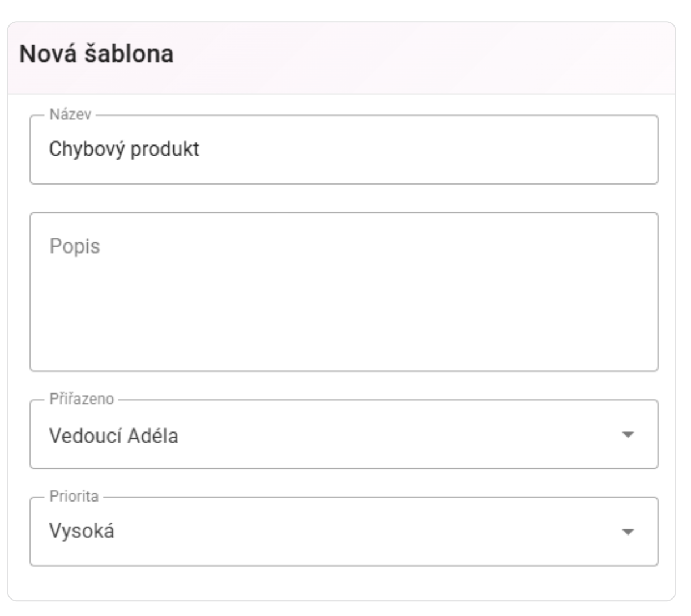Click the 'Přiřazeno' floating label
Viewport: 691px width, 616px height.
(x=82, y=399)
